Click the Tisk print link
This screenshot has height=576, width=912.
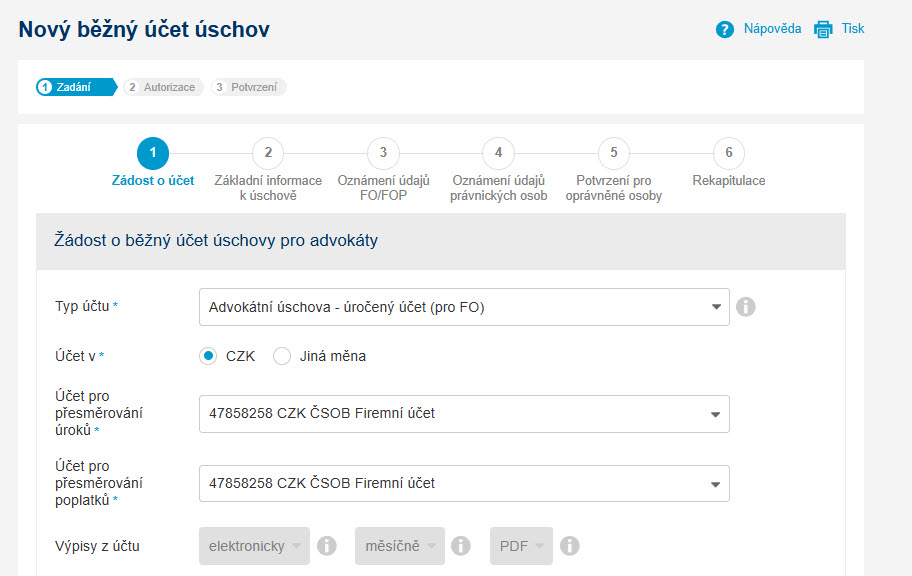point(853,29)
